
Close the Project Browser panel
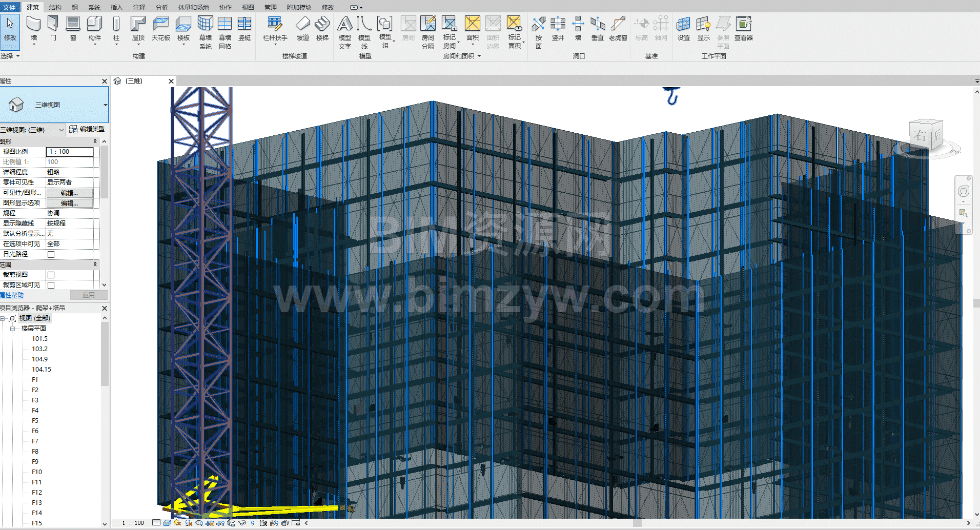pos(105,308)
